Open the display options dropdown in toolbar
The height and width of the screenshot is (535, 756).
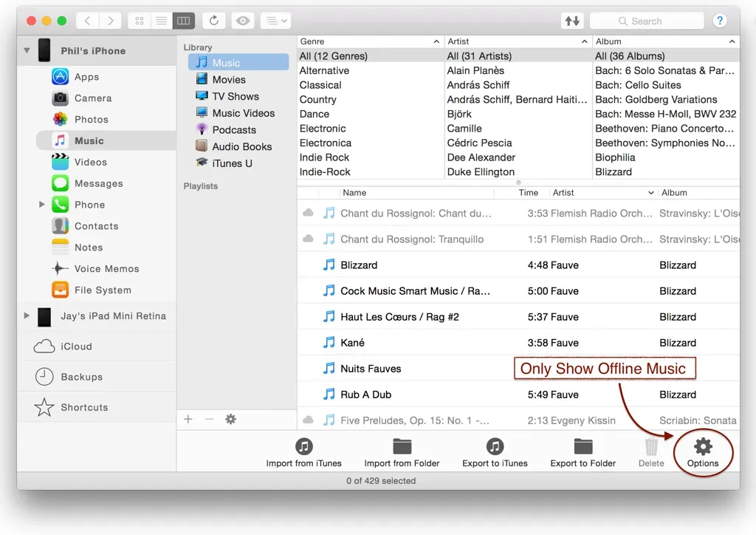click(x=275, y=20)
